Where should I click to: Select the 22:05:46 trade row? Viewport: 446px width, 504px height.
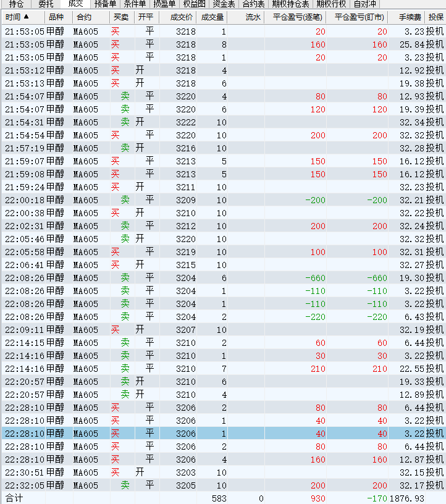tap(224, 239)
